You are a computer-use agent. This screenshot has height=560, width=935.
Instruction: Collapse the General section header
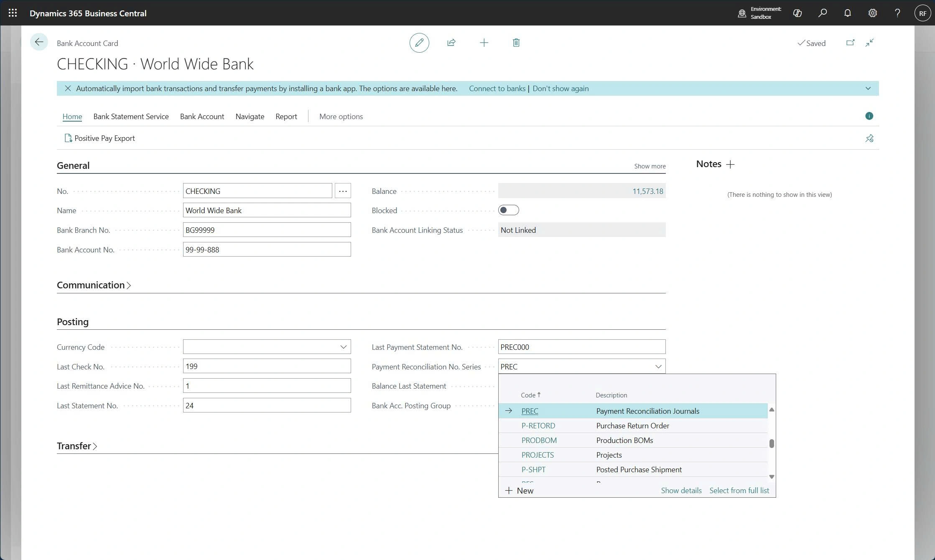coord(73,165)
